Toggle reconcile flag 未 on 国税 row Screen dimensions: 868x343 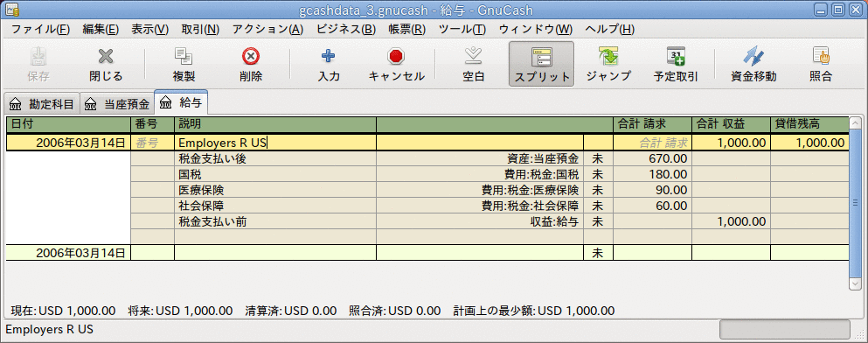(598, 174)
